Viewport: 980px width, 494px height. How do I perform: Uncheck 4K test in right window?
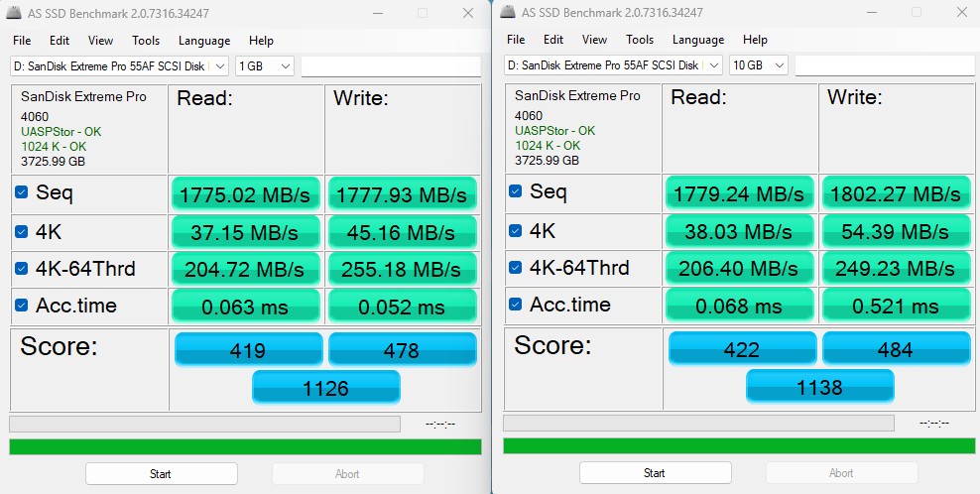(515, 231)
